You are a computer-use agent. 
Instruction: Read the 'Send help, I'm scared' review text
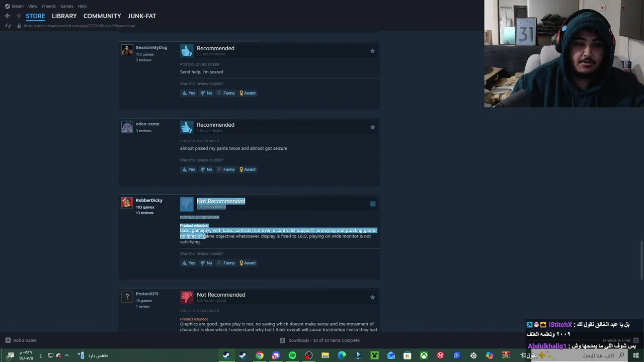click(201, 72)
